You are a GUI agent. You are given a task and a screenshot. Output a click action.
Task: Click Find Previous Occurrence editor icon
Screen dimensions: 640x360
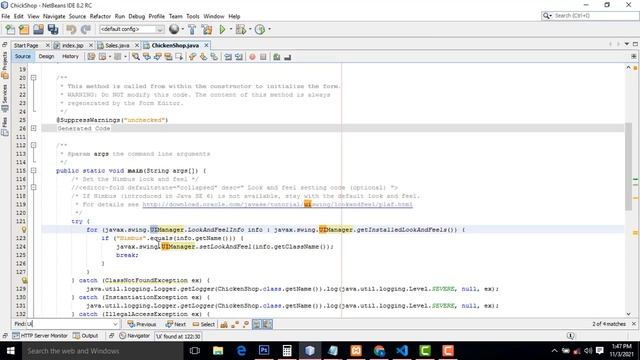pyautogui.click(x=147, y=57)
